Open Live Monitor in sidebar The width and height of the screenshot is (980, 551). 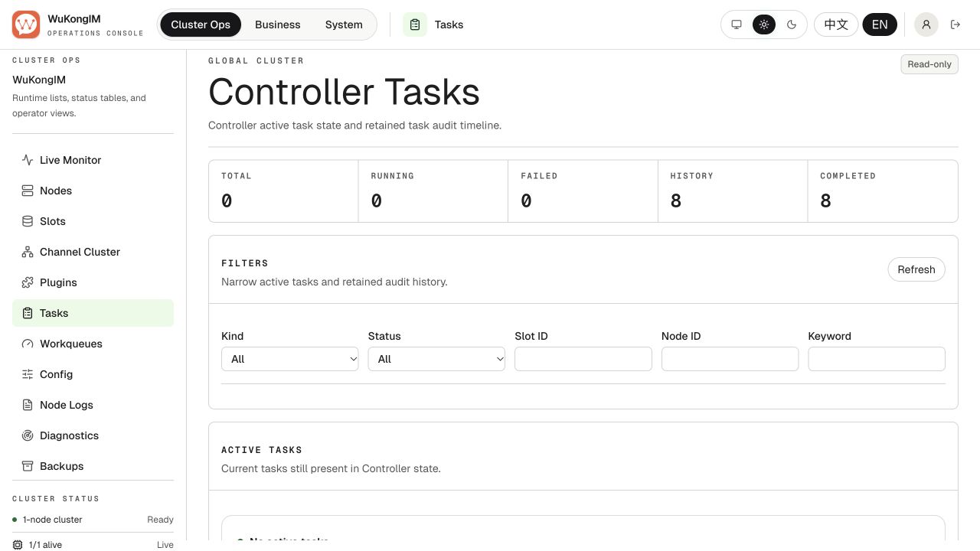93,160
